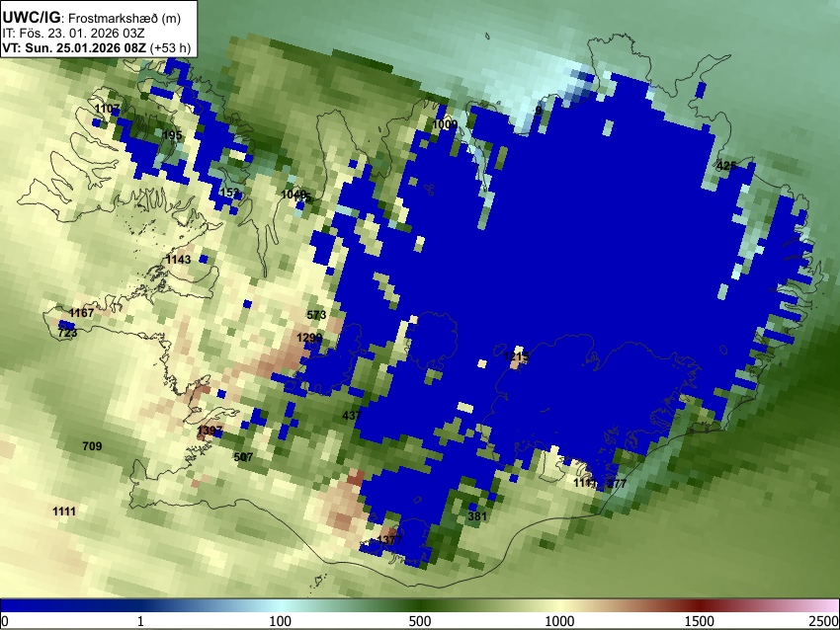Click the title text 'UWC/IG: Frostmarkshæð (m)'
The width and height of the screenshot is (840, 630).
92,18
